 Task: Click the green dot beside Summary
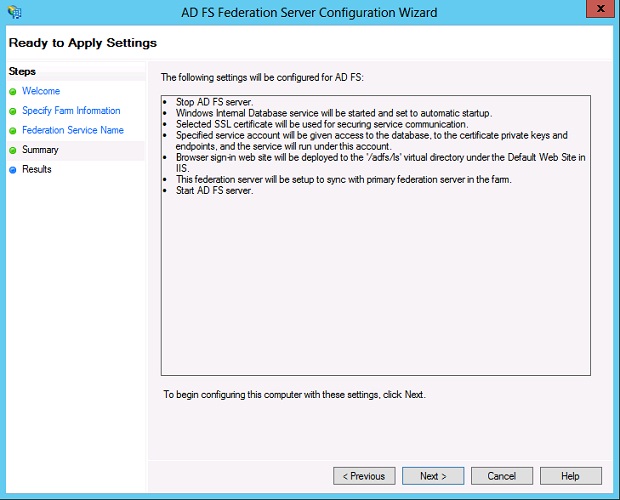pyautogui.click(x=13, y=151)
